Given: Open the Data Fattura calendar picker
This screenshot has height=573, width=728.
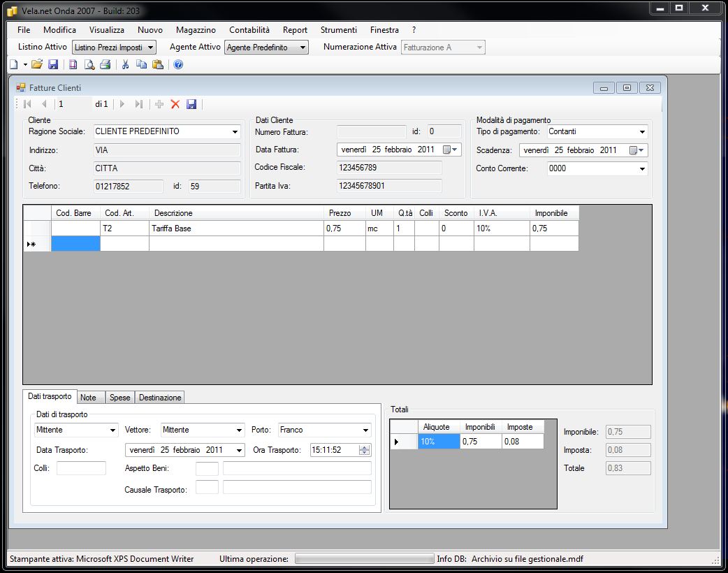Looking at the screenshot, I should tap(449, 150).
